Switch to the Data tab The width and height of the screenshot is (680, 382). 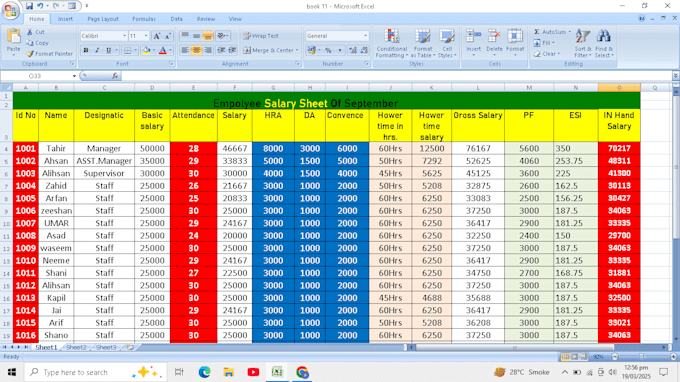click(x=177, y=19)
